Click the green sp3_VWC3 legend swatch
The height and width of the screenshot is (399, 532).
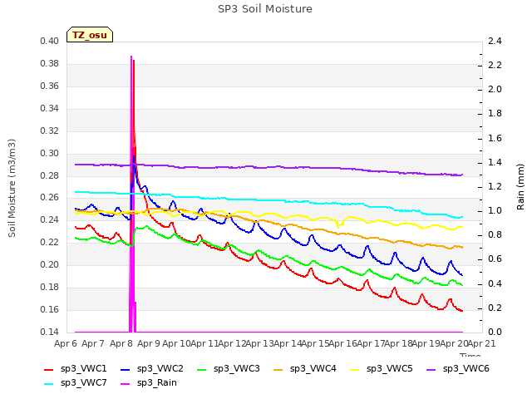[202, 370]
